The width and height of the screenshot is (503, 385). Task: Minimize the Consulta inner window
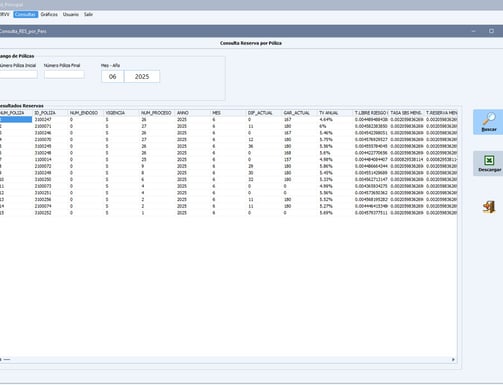point(474,31)
